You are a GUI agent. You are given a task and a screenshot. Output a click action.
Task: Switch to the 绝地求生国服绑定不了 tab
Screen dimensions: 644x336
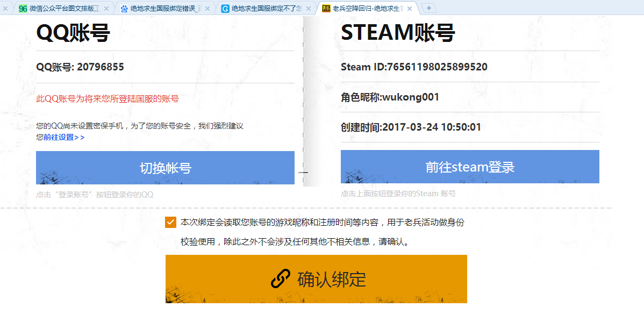tap(267, 8)
